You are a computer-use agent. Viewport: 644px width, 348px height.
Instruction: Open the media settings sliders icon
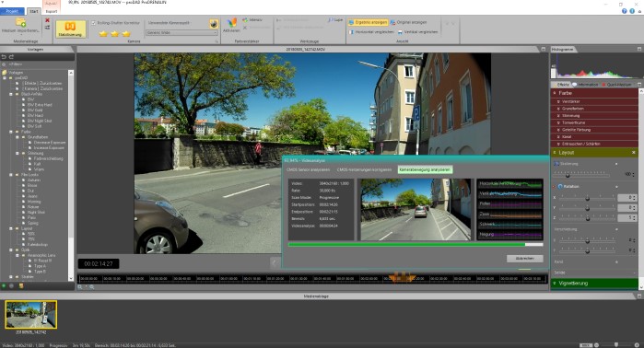tap(47, 28)
